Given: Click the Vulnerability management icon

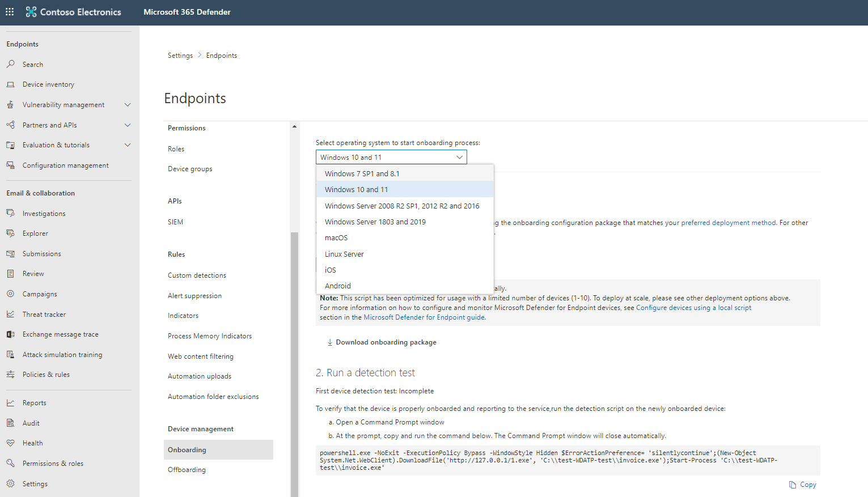Looking at the screenshot, I should [x=10, y=105].
